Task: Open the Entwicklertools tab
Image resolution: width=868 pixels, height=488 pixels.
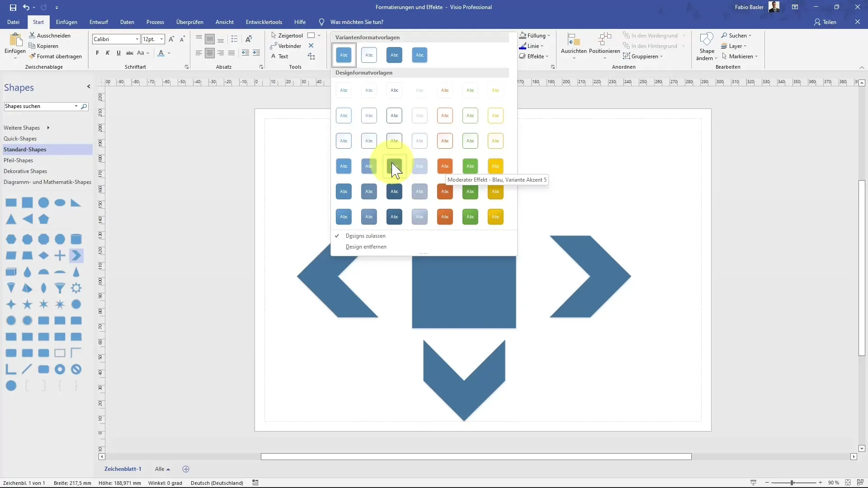Action: point(264,22)
